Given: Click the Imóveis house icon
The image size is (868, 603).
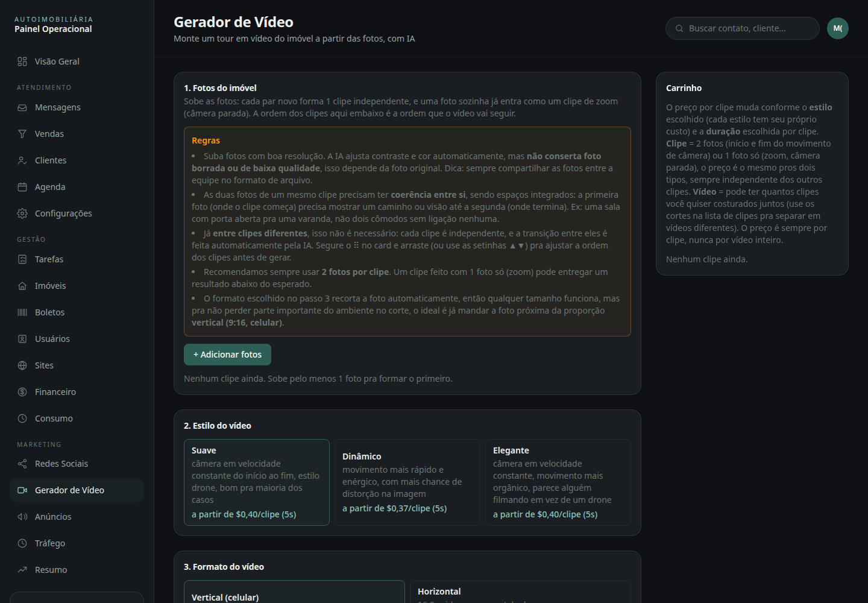Looking at the screenshot, I should (x=22, y=286).
